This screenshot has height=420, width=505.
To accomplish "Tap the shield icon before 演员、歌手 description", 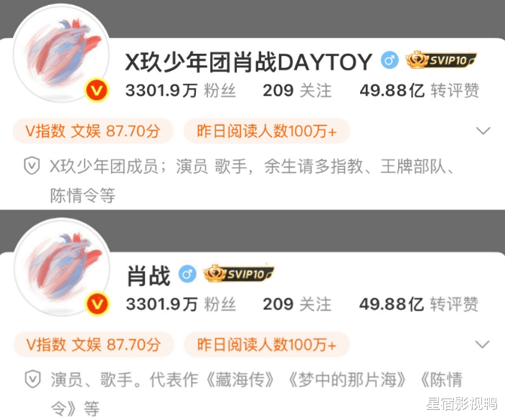I will pyautogui.click(x=33, y=379).
